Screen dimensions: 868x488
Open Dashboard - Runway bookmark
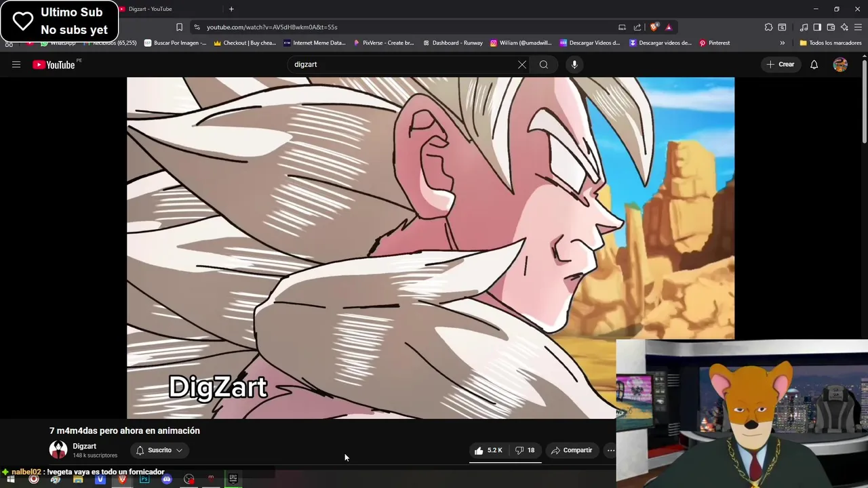(x=453, y=43)
